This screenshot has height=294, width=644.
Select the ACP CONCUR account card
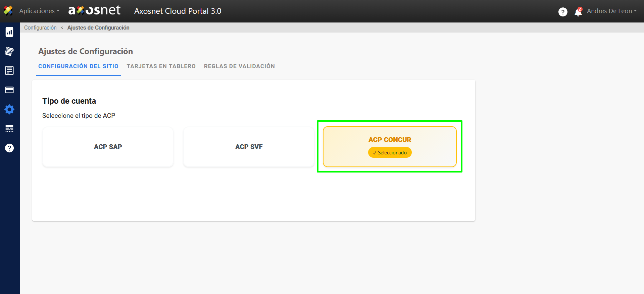pyautogui.click(x=389, y=146)
